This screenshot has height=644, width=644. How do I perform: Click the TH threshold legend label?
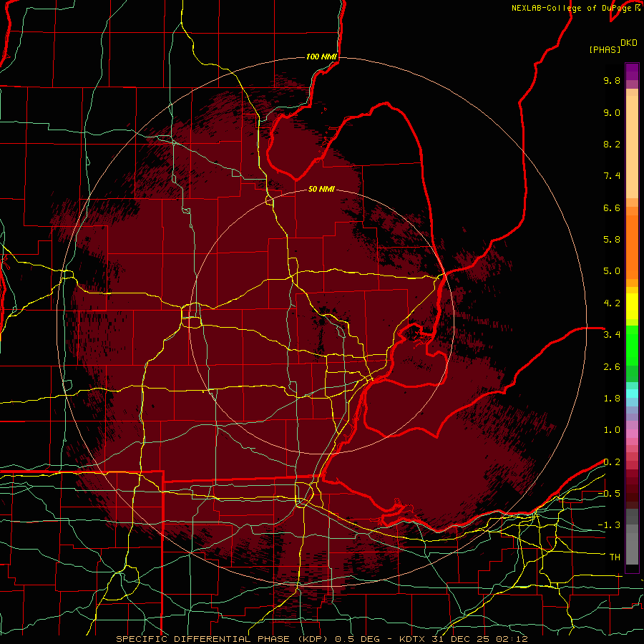tap(615, 557)
